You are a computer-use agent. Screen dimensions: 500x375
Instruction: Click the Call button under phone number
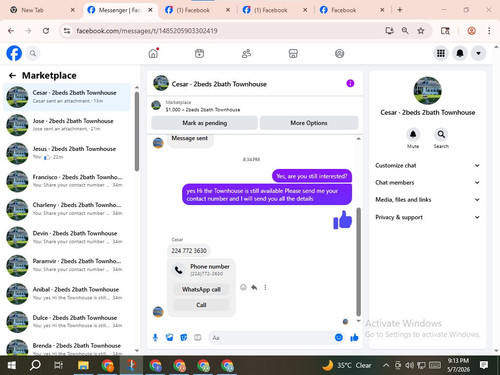tap(201, 305)
